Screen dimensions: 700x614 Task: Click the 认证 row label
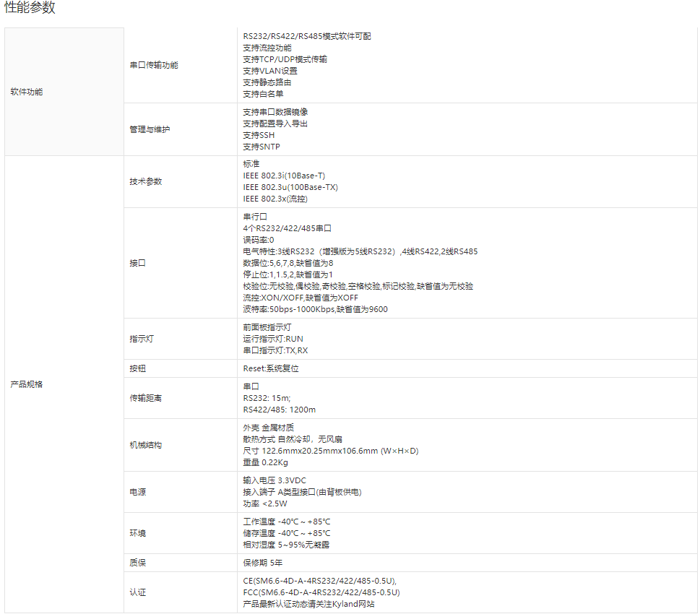(137, 592)
